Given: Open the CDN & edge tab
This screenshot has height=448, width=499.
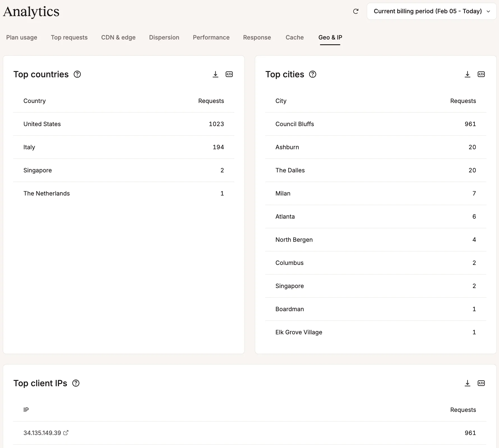Looking at the screenshot, I should pos(118,37).
